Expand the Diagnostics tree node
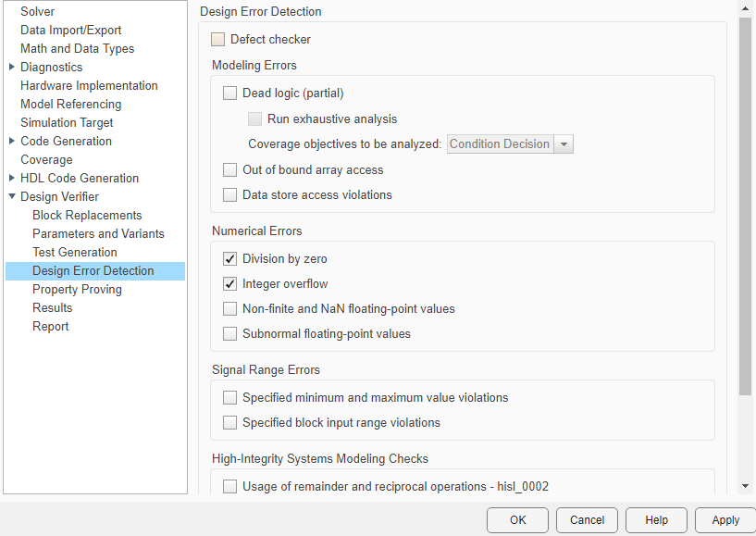This screenshot has height=536, width=756. click(x=9, y=67)
